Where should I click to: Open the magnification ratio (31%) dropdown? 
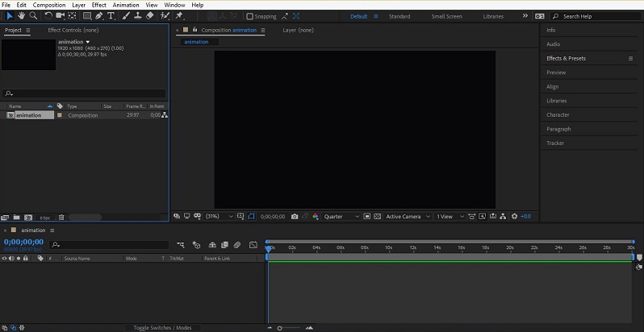220,216
